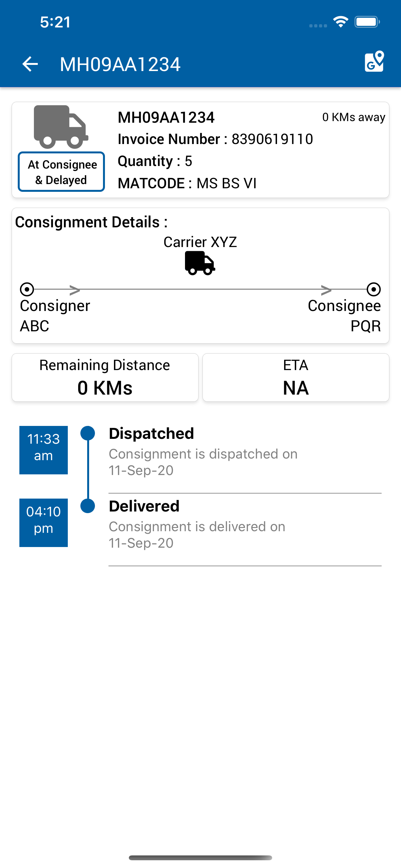Tap the Dispatched event title

[151, 433]
